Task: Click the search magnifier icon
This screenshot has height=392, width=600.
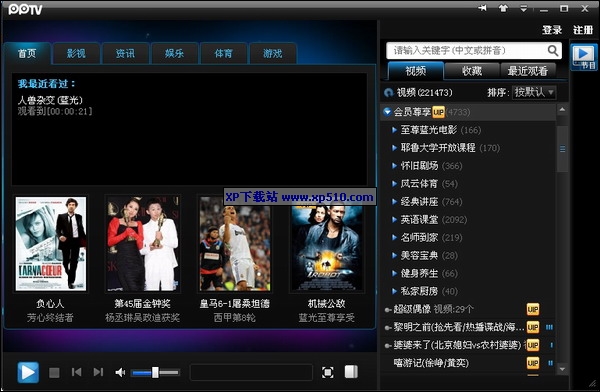Action: click(x=553, y=51)
